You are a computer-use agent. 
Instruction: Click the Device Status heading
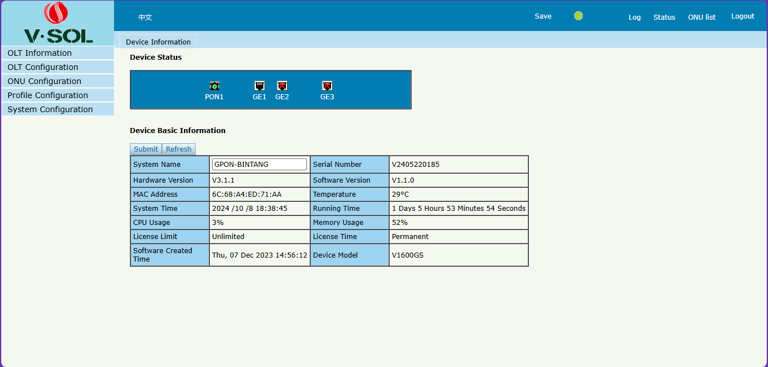(x=156, y=57)
